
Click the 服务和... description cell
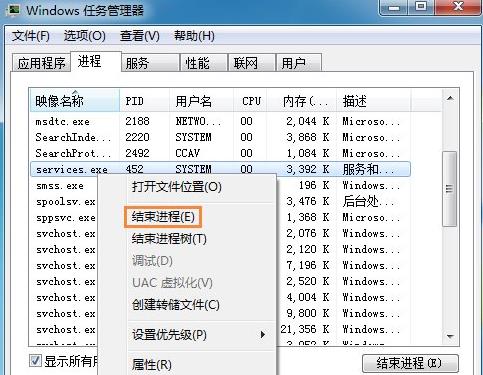pyautogui.click(x=368, y=169)
